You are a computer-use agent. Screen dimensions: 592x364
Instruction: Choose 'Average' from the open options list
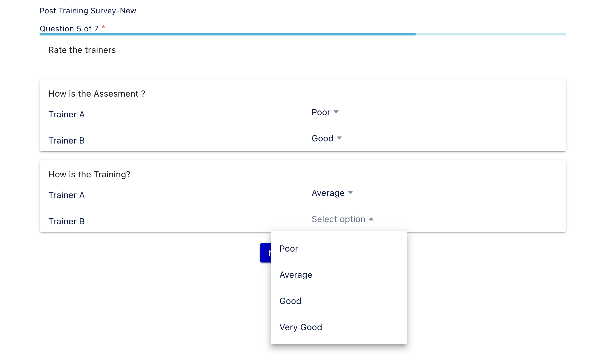tap(296, 275)
